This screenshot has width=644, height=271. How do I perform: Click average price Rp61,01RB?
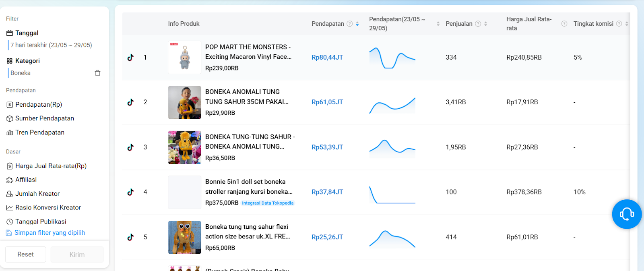coord(522,237)
